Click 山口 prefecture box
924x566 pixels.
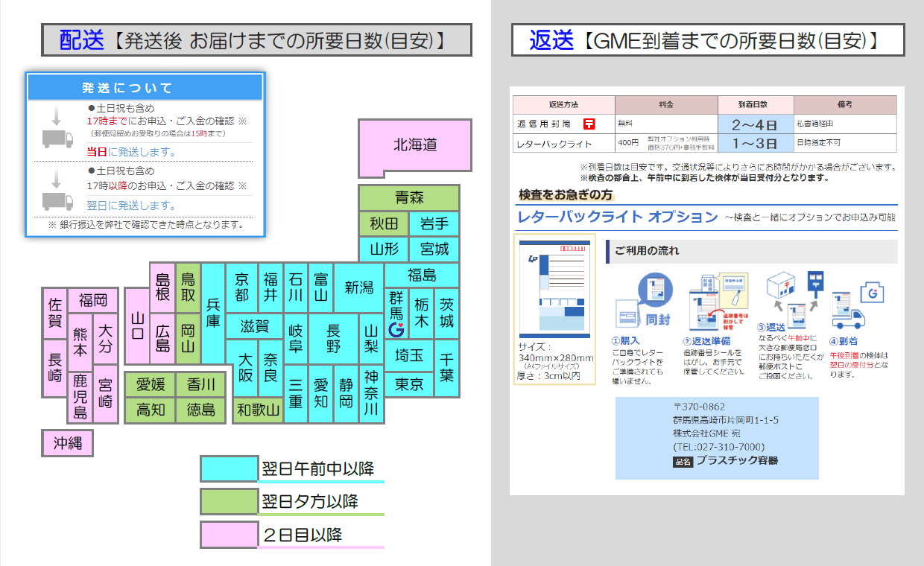(137, 325)
